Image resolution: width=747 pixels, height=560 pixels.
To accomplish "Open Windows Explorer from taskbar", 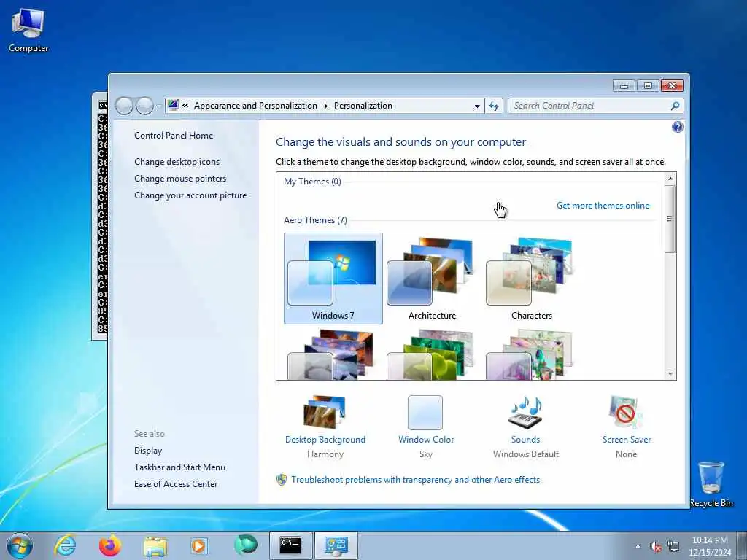I will click(x=155, y=546).
